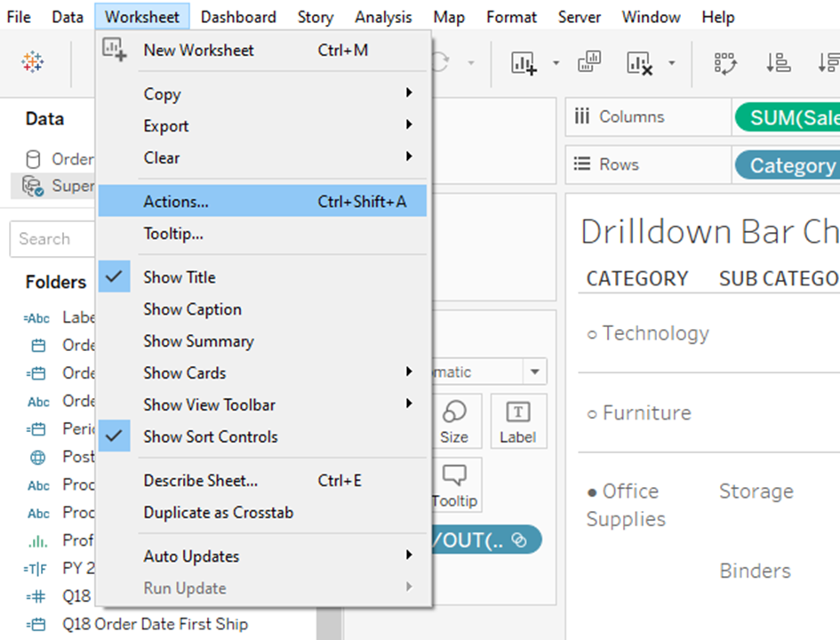Click the Category pill on Rows
This screenshot has height=640, width=840.
click(x=788, y=165)
